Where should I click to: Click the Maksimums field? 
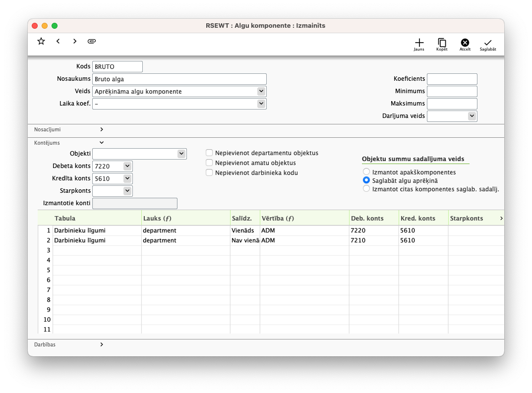[452, 104]
